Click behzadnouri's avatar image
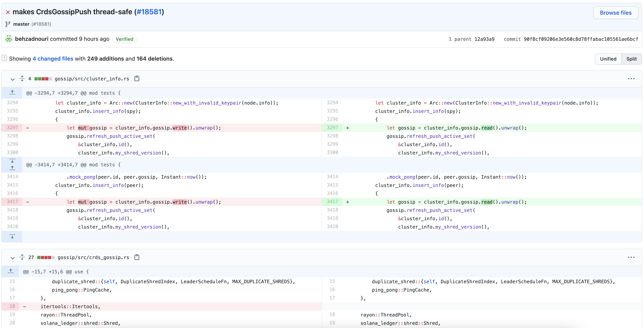Image resolution: width=644 pixels, height=328 pixels. pyautogui.click(x=9, y=39)
